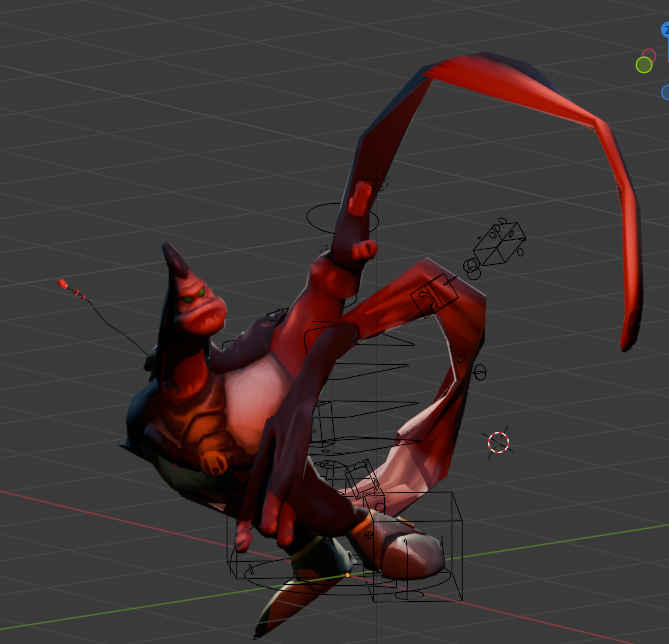This screenshot has height=644, width=669.
Task: Click the hollow red X axis gizmo circle
Action: click(x=649, y=55)
